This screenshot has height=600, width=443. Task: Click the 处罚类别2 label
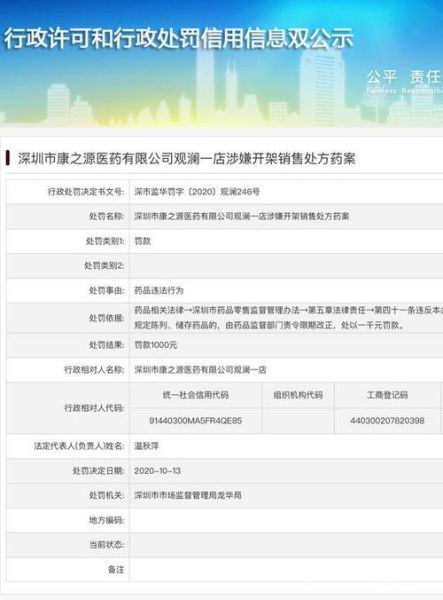tap(104, 266)
